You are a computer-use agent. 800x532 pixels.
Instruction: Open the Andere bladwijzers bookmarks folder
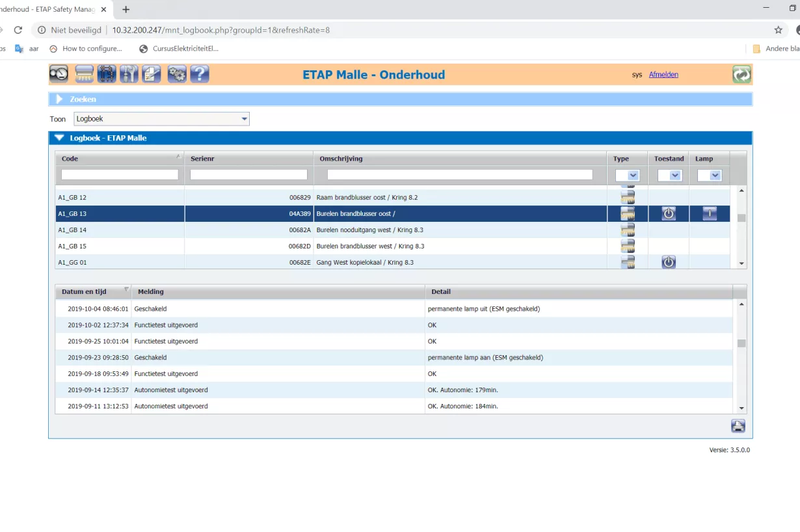point(775,49)
